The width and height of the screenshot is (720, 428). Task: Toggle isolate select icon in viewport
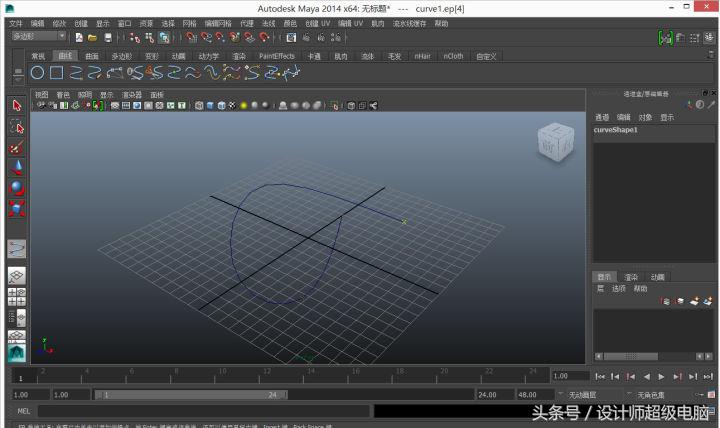pos(335,106)
